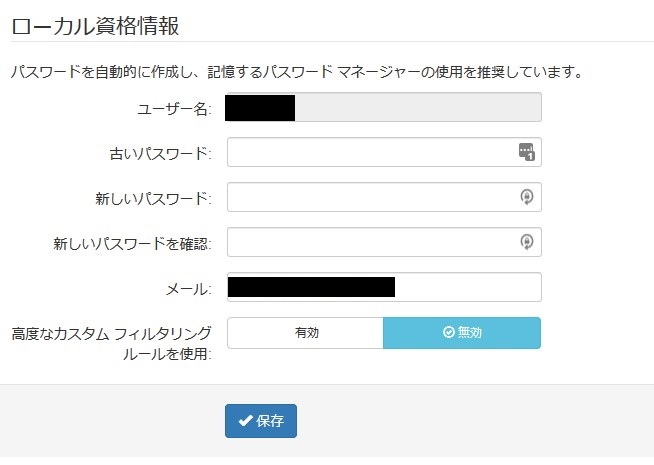
Task: Click the circled check icon beside 無効
Action: point(448,332)
